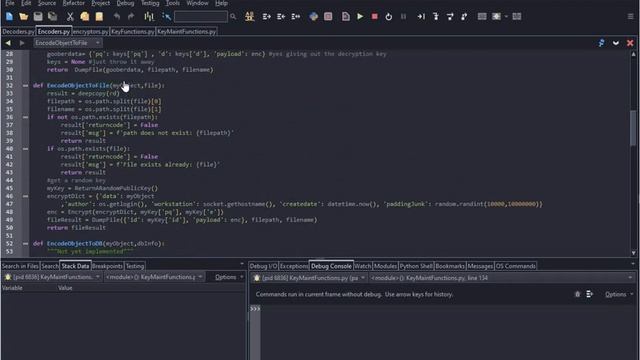640x360 pixels.
Task: Open the Tools menu
Action: (172, 3)
